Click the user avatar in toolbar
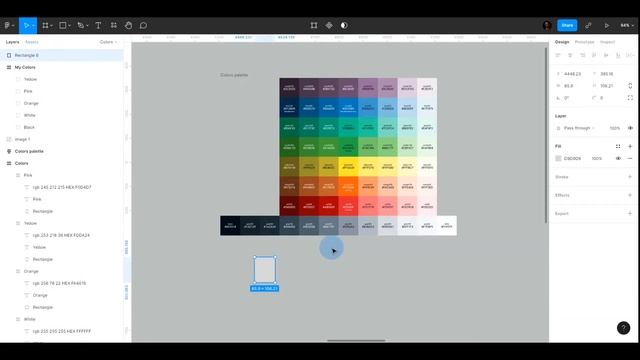Screen dimensions: 640x360 547,25
